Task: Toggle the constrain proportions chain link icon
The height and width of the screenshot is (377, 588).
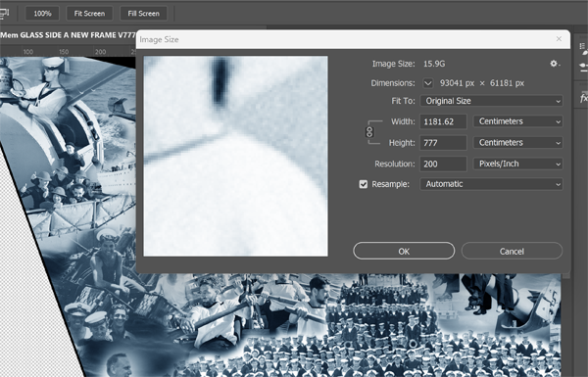Action: (x=369, y=132)
